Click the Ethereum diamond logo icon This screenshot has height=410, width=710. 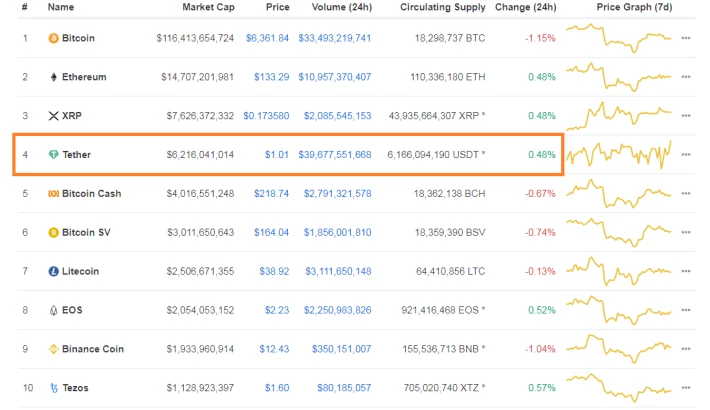click(53, 77)
